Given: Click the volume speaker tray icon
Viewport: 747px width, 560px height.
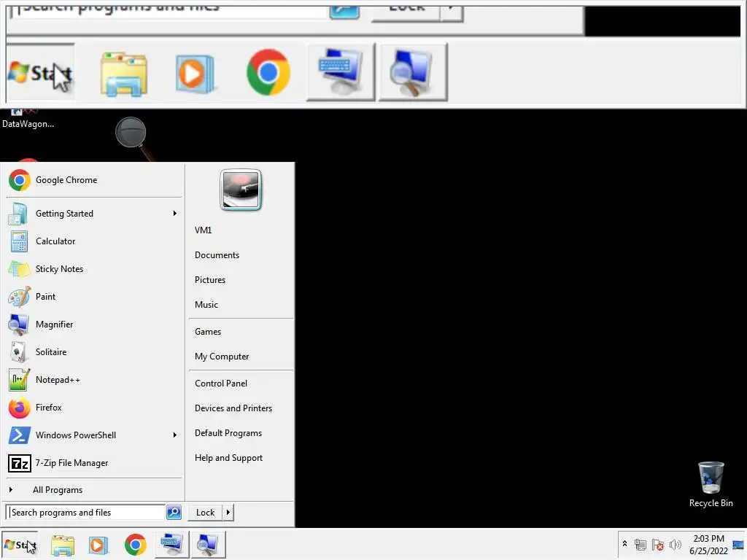Looking at the screenshot, I should pos(675,544).
